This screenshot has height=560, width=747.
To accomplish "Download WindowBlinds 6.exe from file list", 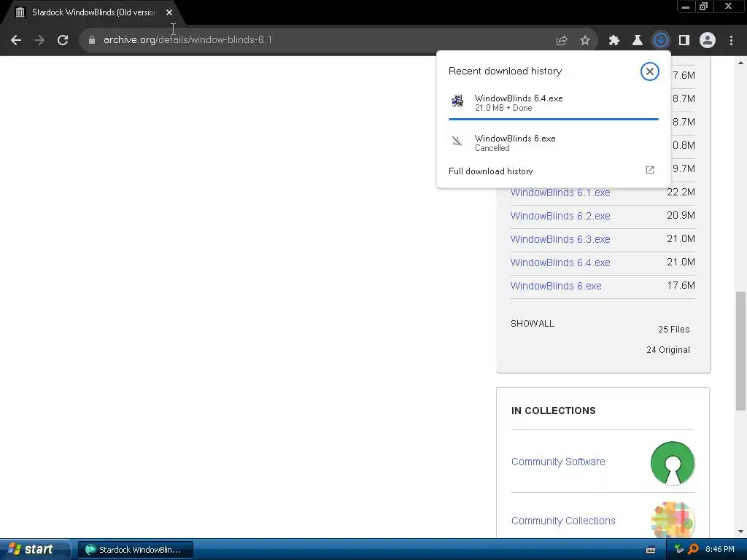I will (x=556, y=286).
